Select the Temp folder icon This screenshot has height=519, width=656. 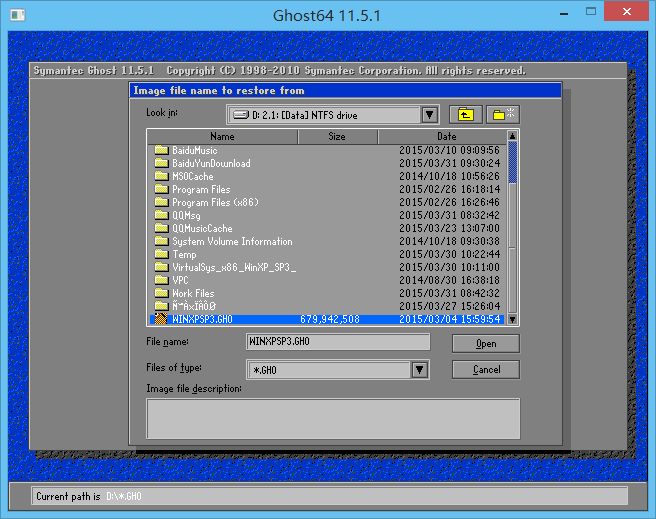point(160,254)
